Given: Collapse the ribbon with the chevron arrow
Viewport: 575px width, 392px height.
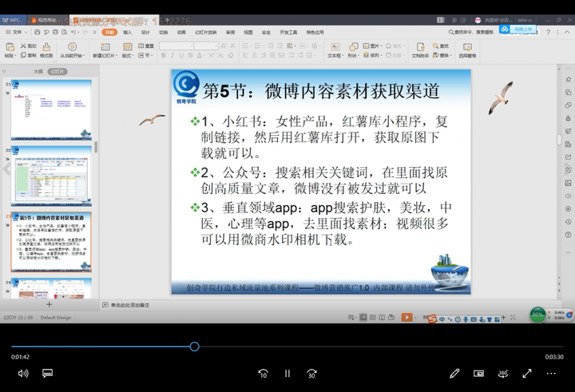Looking at the screenshot, I should click(567, 32).
